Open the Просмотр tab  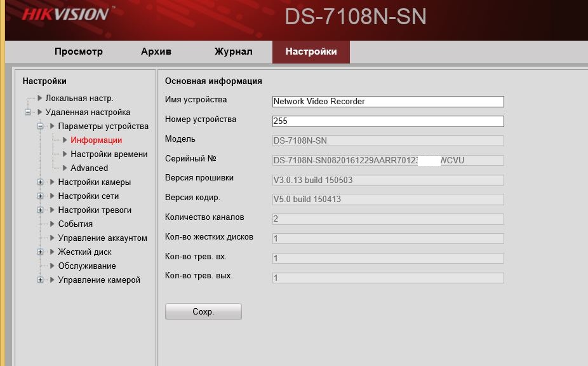click(x=78, y=51)
